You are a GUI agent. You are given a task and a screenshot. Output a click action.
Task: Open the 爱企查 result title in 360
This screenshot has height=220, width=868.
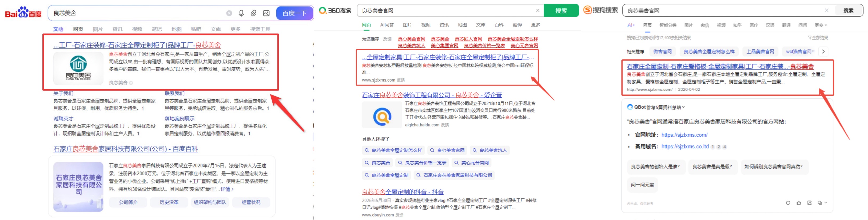[432, 95]
